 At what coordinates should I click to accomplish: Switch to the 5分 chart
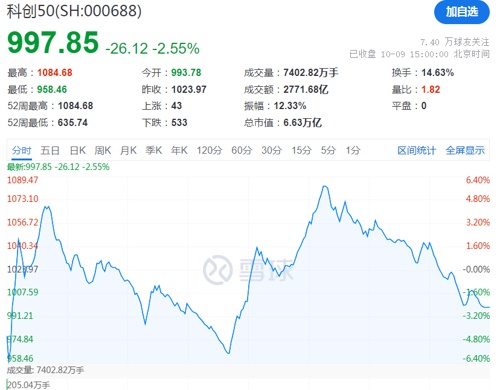(x=328, y=151)
